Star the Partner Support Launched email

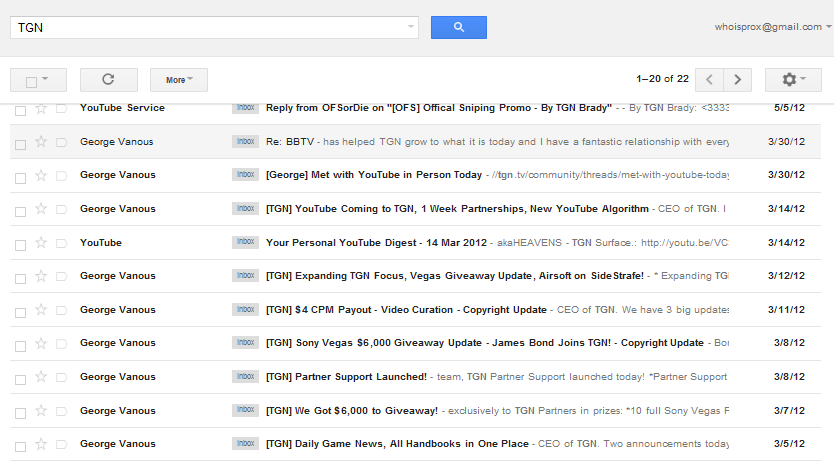point(41,376)
